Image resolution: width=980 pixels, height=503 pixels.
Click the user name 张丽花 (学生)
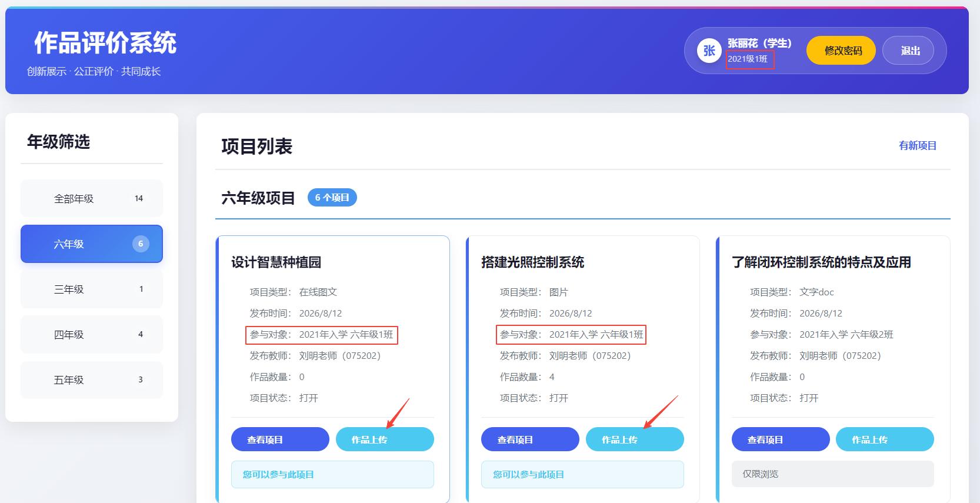(x=759, y=43)
